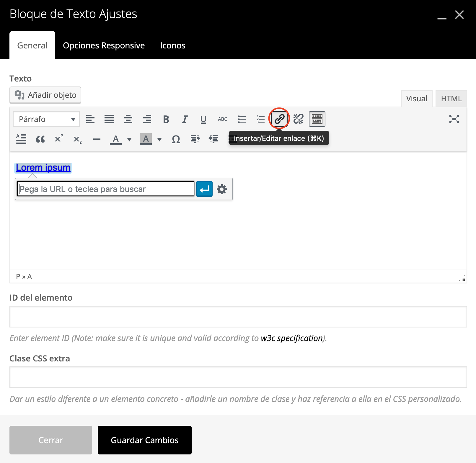The height and width of the screenshot is (463, 476).
Task: Toggle center text alignment
Action: pos(128,119)
